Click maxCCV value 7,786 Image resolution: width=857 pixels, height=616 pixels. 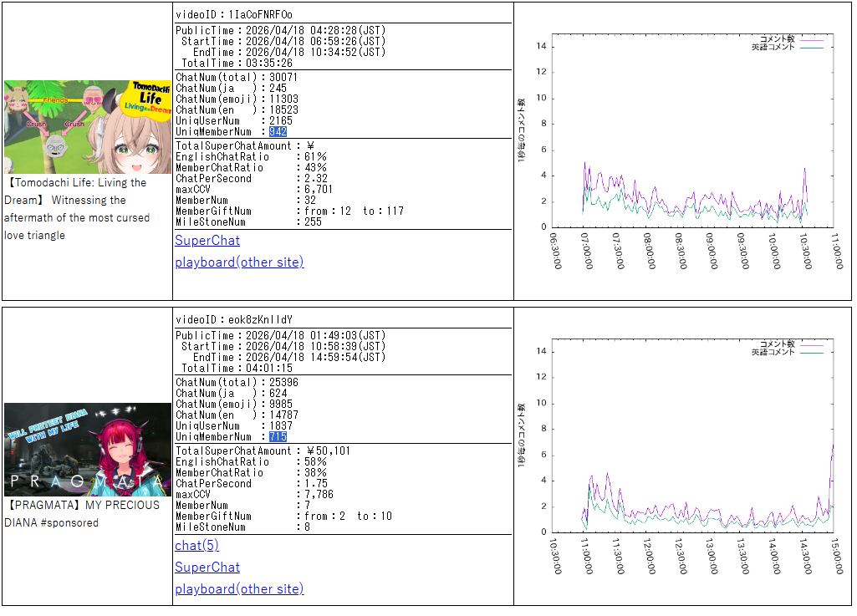pos(318,495)
